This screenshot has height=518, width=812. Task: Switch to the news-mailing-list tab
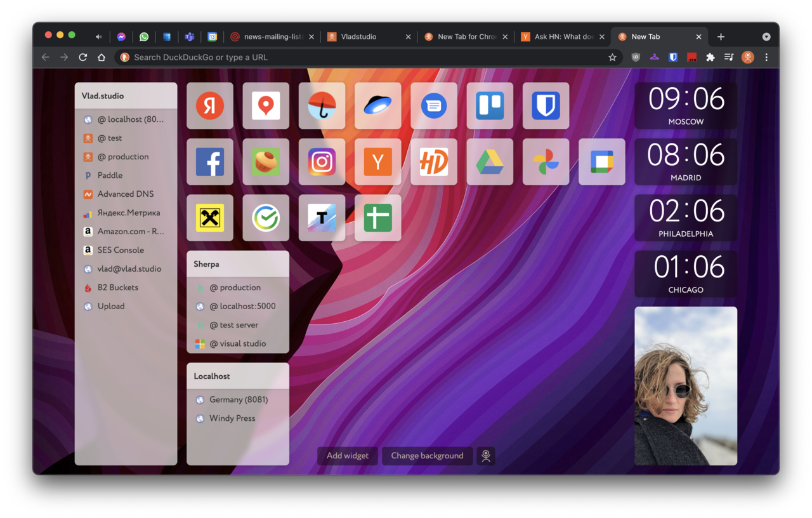[x=272, y=37]
